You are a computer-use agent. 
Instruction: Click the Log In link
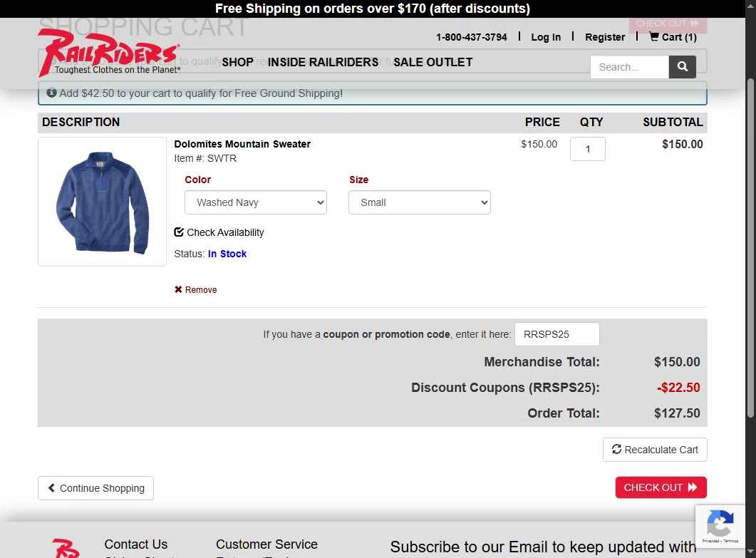click(546, 37)
